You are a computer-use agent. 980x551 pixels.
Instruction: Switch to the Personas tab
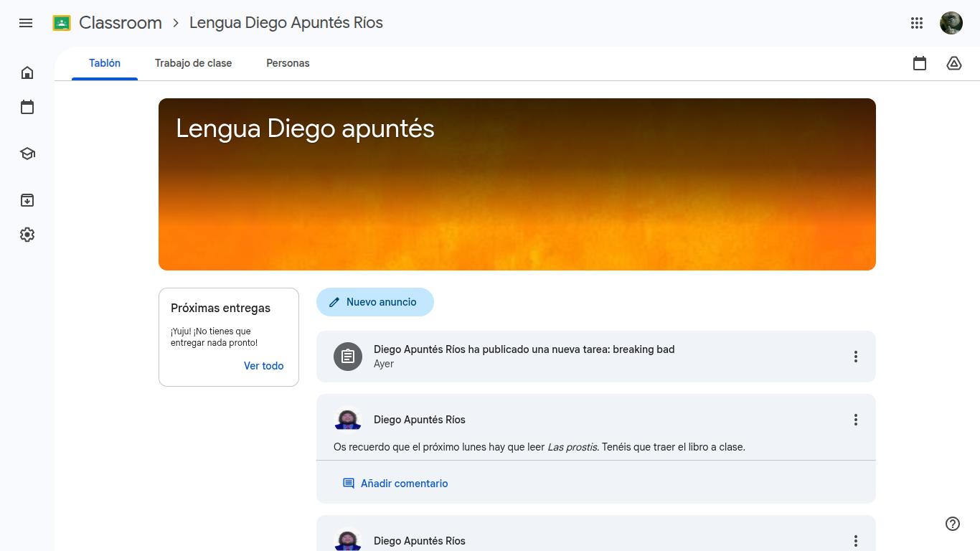[288, 63]
